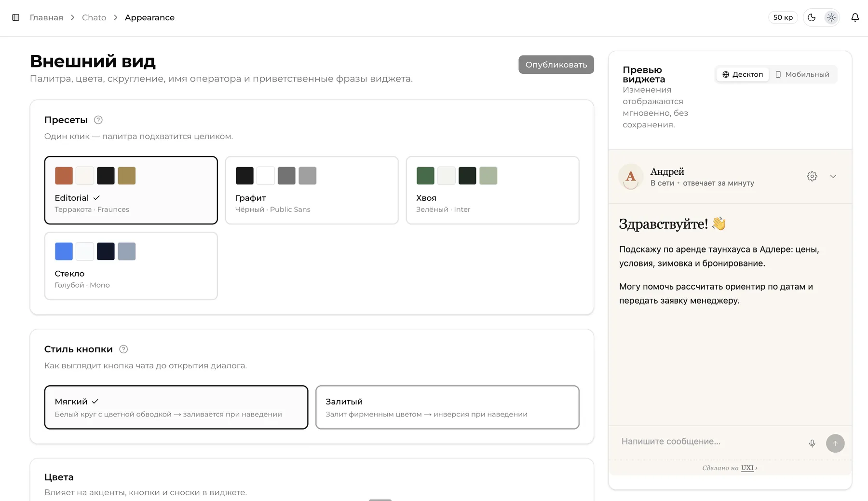Click gold swatch in Editorial preset
Viewport: 868px width, 501px height.
tap(127, 176)
